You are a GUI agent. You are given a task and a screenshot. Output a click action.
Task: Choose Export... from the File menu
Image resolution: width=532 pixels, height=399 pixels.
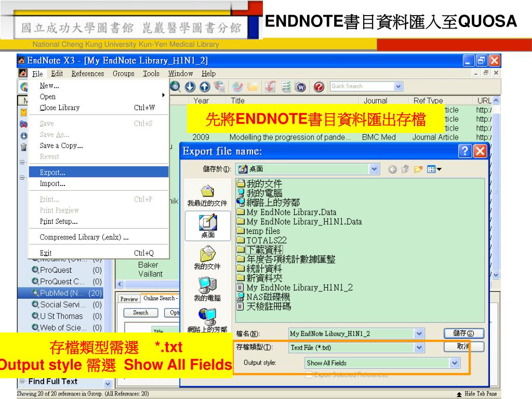[x=99, y=172]
